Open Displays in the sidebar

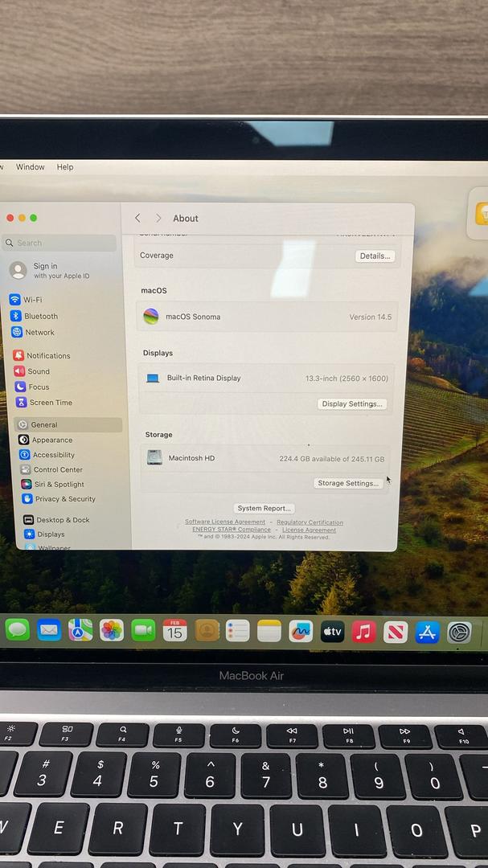[44, 534]
